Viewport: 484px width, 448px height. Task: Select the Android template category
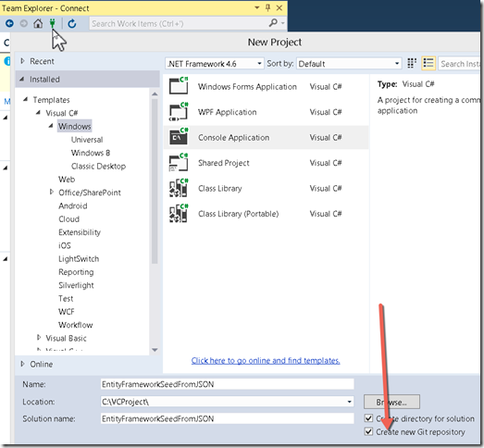[73, 205]
